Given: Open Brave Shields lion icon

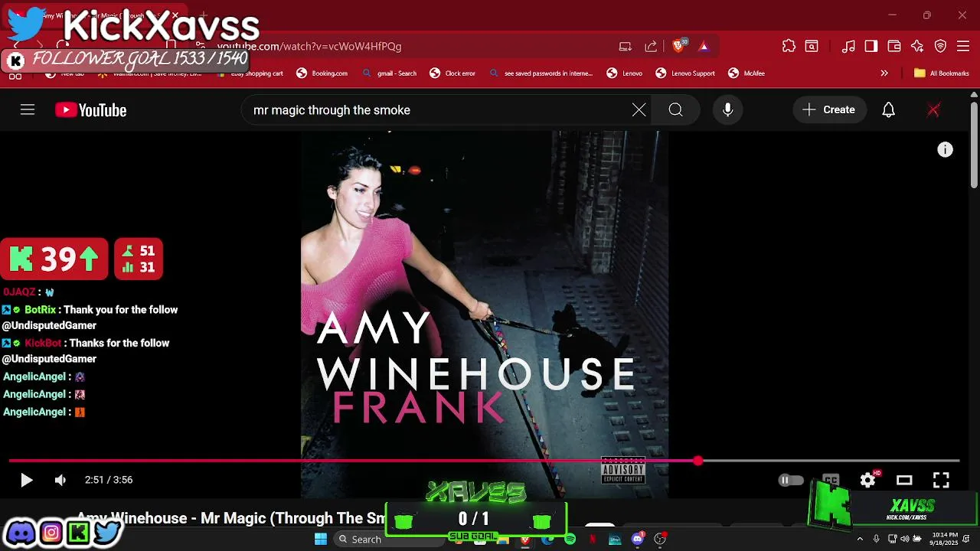Looking at the screenshot, I should [x=678, y=47].
